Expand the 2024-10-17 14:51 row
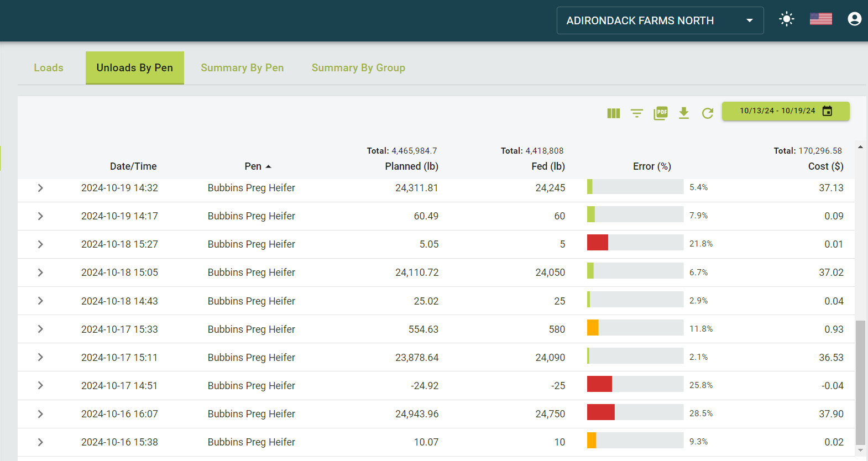 tap(40, 385)
